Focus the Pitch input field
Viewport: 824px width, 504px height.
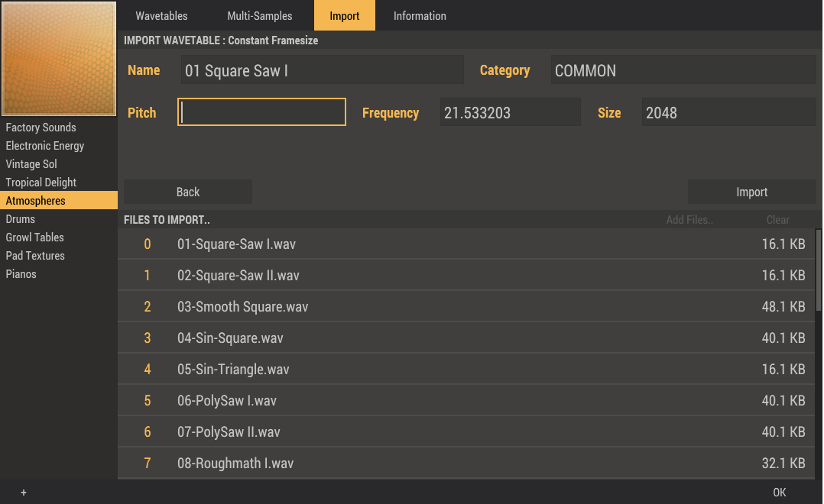coord(261,112)
